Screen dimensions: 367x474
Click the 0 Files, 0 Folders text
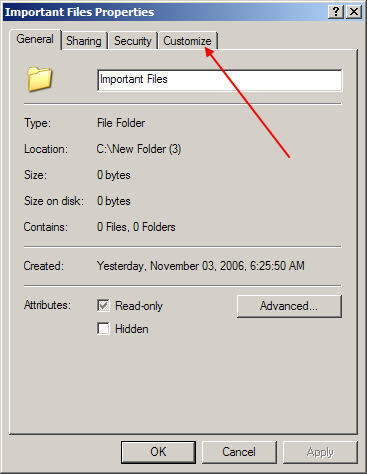tap(136, 227)
